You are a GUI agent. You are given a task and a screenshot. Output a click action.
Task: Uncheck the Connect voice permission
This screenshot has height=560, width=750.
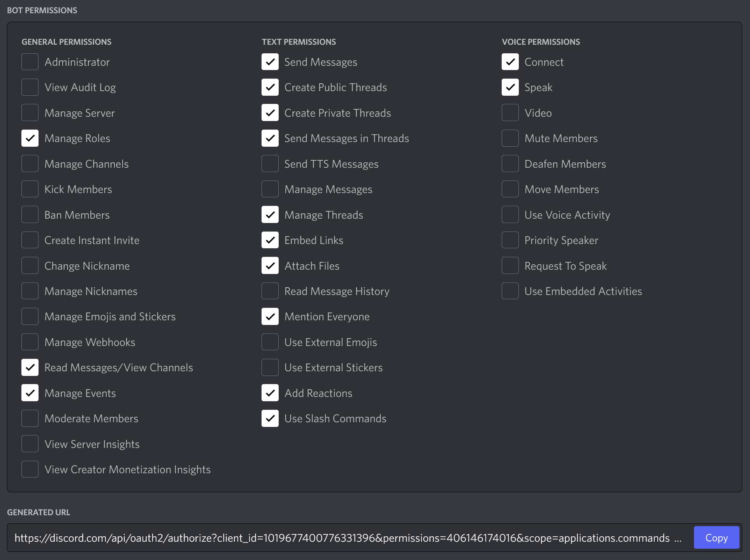[x=510, y=62]
